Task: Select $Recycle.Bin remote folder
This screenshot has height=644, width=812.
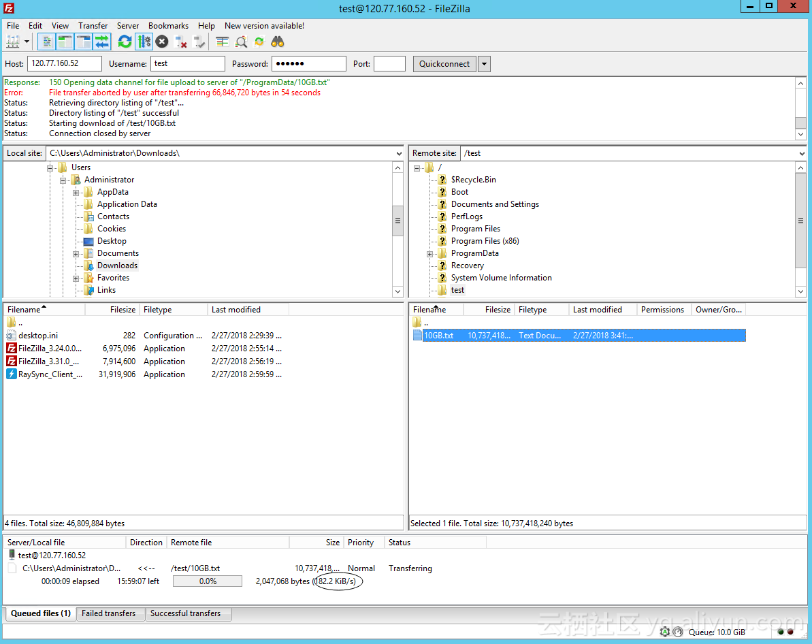Action: pyautogui.click(x=473, y=180)
